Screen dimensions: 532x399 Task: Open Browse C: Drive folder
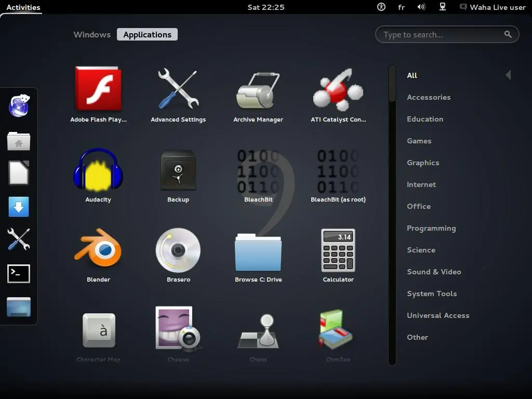(258, 255)
